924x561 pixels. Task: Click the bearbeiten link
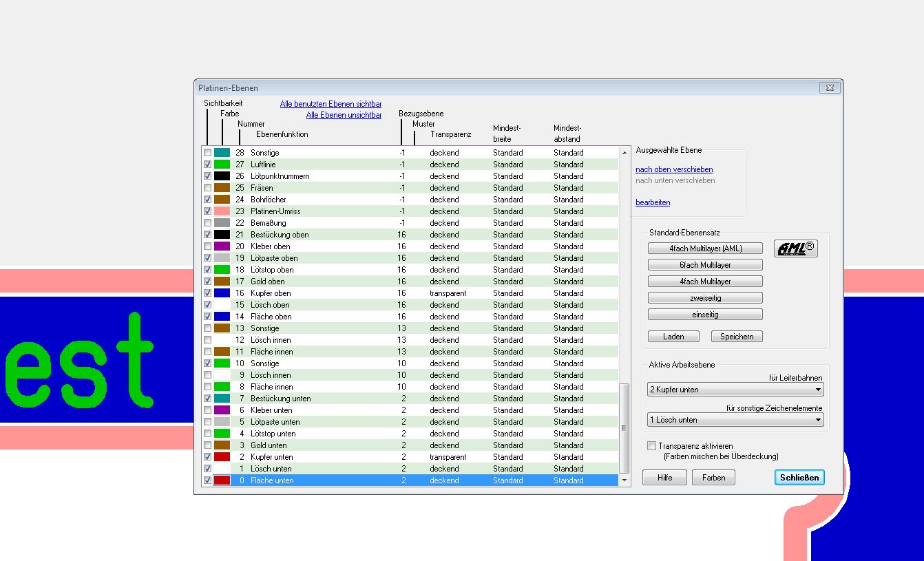[653, 202]
